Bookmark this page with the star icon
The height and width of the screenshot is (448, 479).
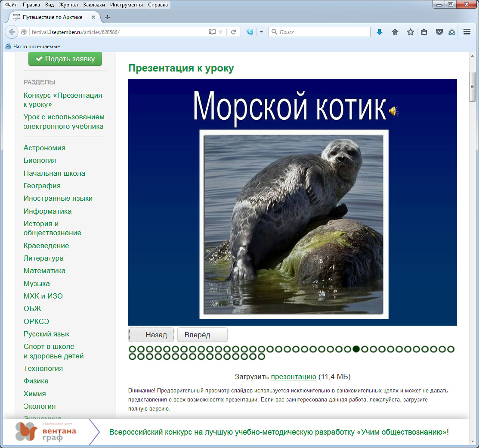(x=410, y=32)
